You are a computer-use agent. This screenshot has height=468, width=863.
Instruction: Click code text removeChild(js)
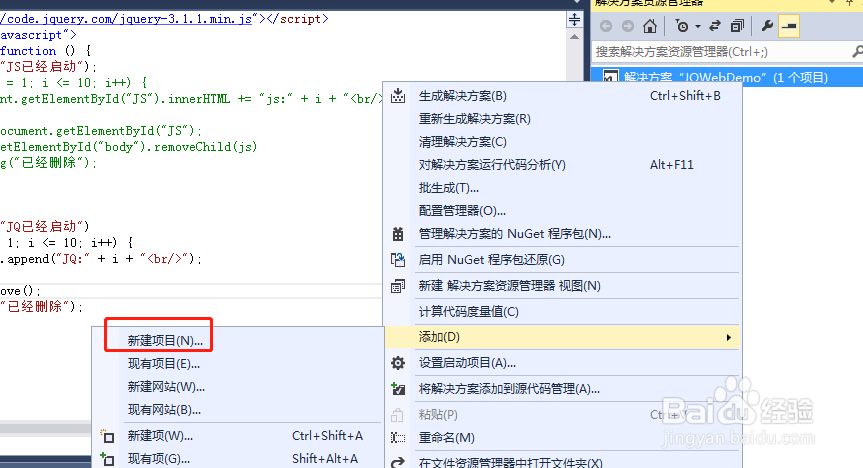(x=205, y=147)
